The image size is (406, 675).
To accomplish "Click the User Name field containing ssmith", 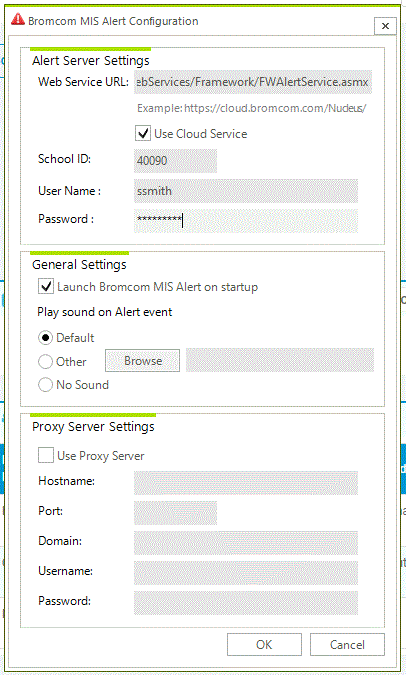I will (246, 191).
